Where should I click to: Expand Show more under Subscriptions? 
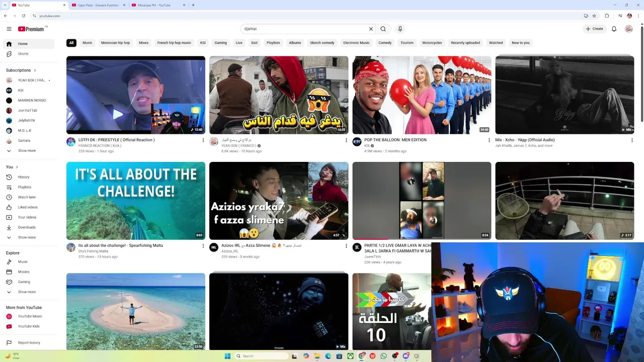point(29,151)
